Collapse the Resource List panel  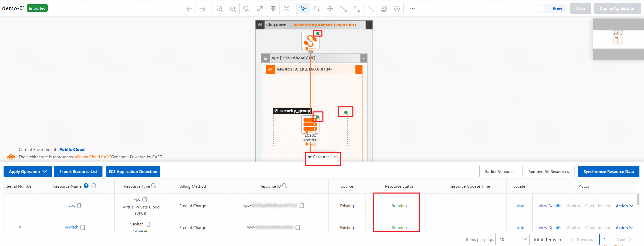[322, 157]
